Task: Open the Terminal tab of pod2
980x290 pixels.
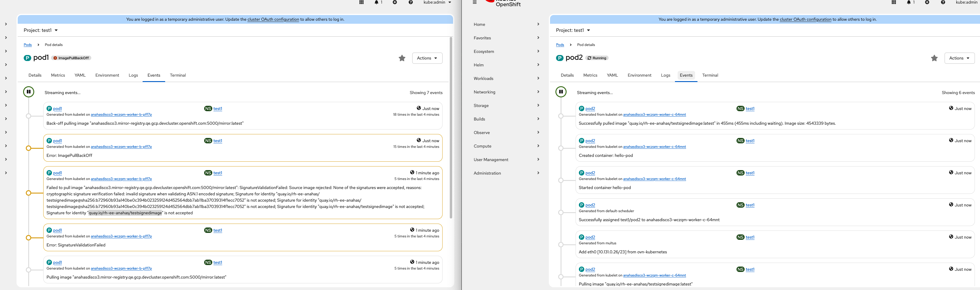Action: pyautogui.click(x=710, y=75)
